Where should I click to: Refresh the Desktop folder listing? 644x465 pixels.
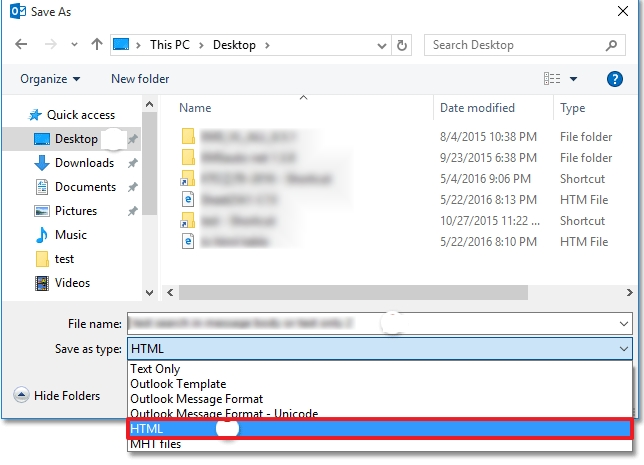(402, 45)
